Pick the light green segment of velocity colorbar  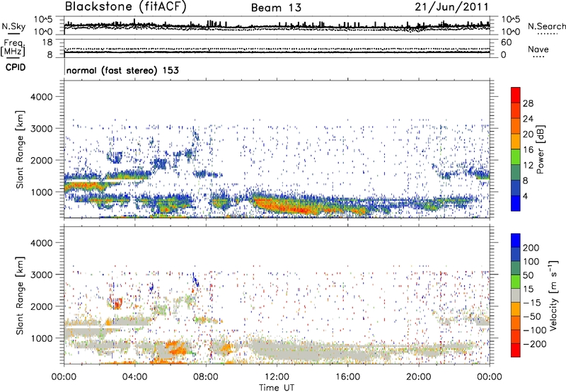(x=516, y=282)
